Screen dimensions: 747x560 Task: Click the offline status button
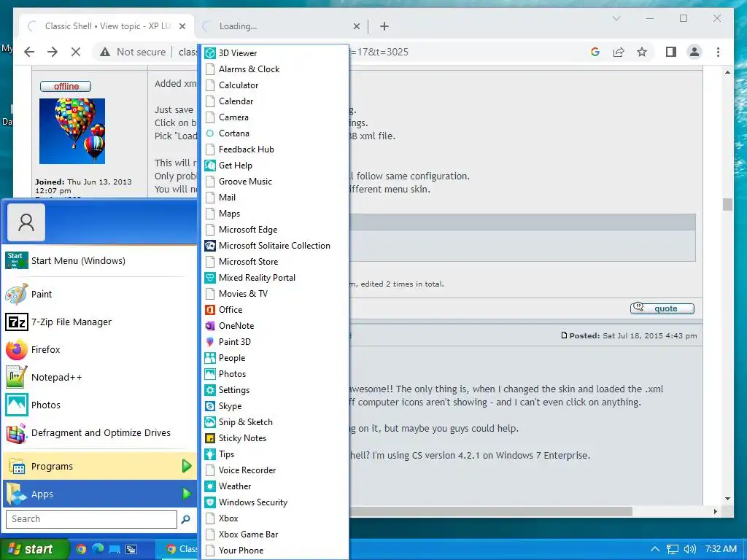66,86
